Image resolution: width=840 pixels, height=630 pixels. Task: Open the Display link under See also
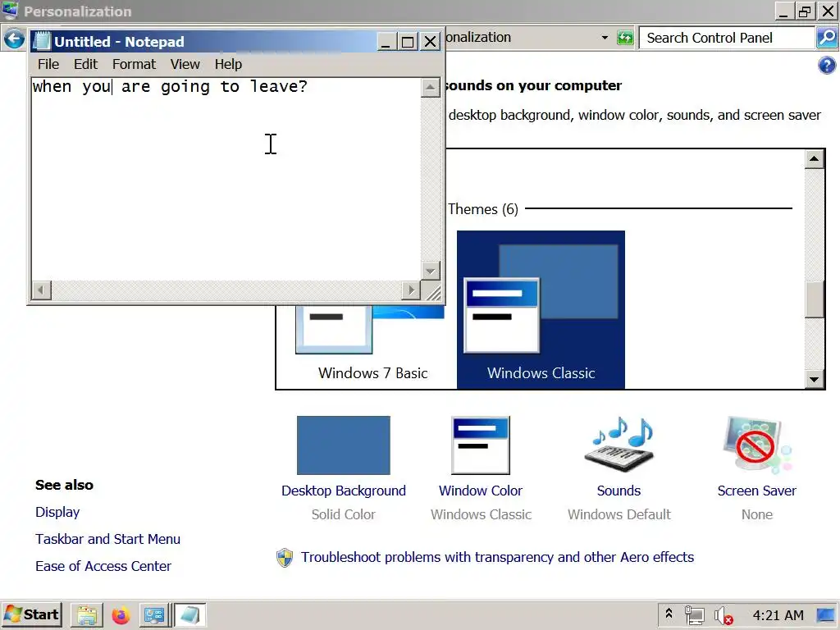coord(57,512)
